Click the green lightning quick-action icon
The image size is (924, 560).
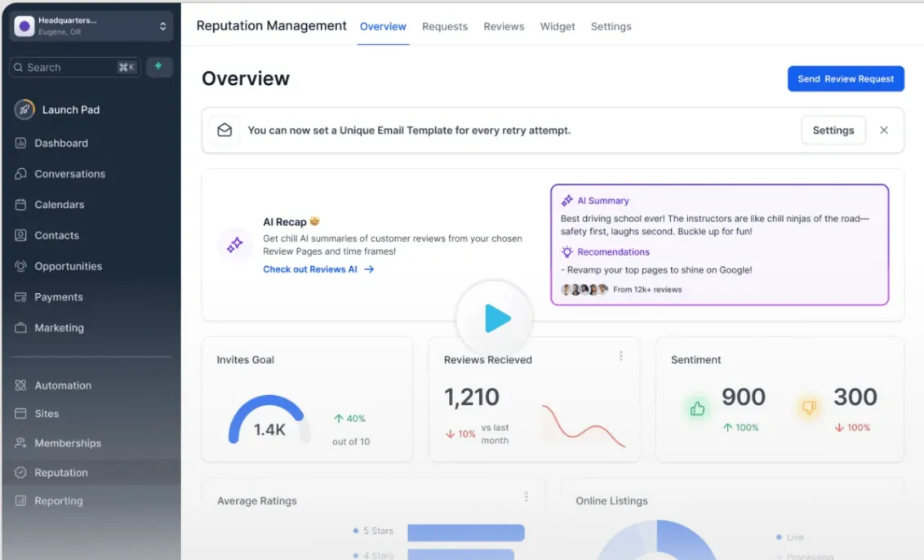158,67
